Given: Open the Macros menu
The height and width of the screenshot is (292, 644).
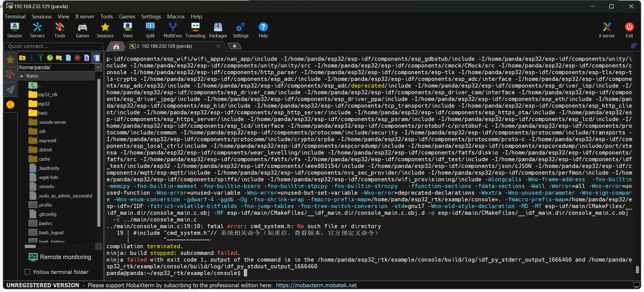Looking at the screenshot, I should pyautogui.click(x=176, y=16).
